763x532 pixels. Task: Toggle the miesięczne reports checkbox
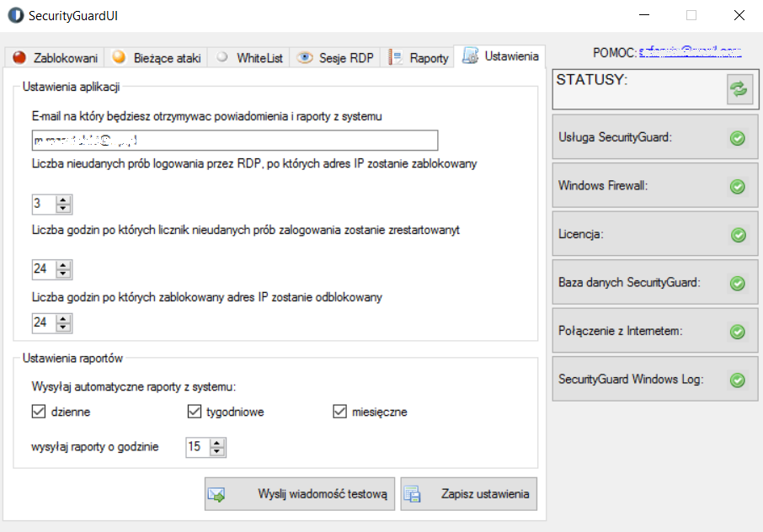(339, 412)
